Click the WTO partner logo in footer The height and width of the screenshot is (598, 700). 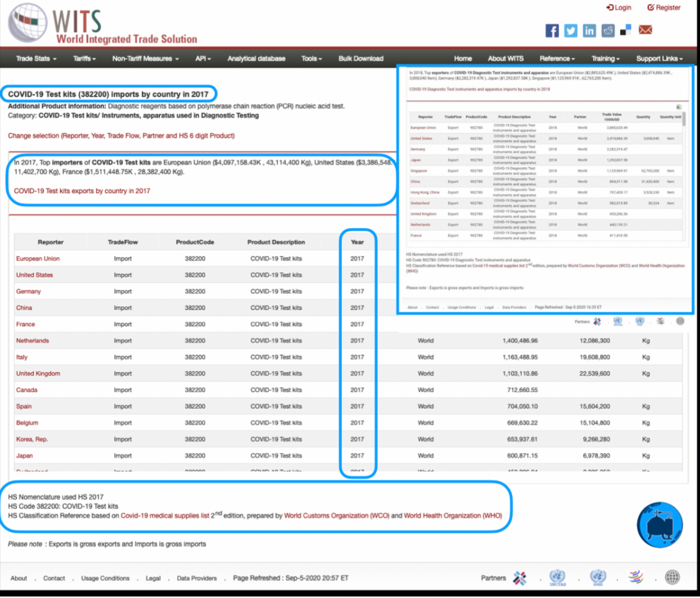click(x=636, y=577)
